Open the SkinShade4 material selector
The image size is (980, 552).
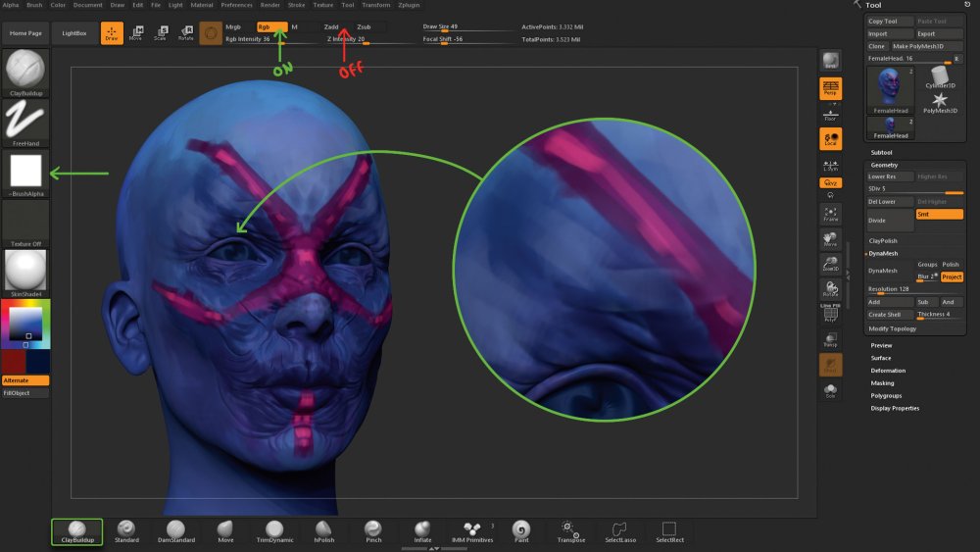(25, 274)
